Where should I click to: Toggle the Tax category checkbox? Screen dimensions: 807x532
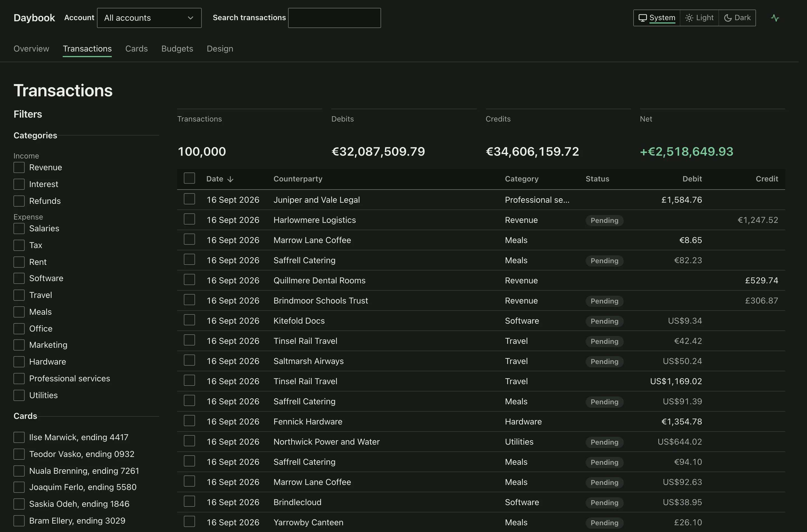19,245
